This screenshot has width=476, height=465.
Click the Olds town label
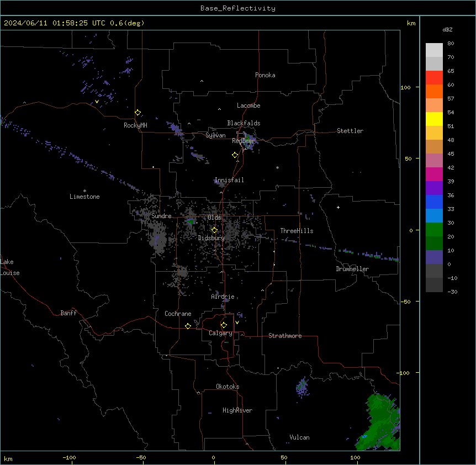click(x=214, y=218)
